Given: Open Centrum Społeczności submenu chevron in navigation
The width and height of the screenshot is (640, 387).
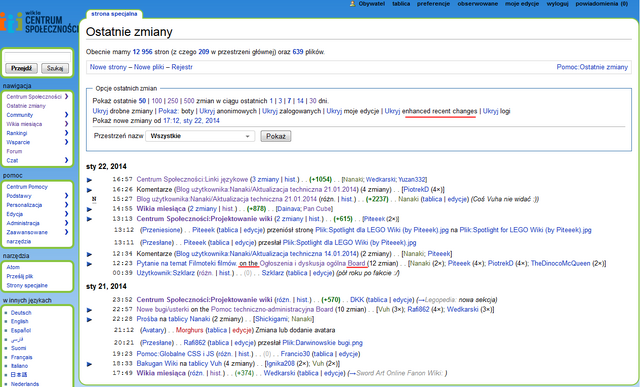Looking at the screenshot, I should 67,97.
